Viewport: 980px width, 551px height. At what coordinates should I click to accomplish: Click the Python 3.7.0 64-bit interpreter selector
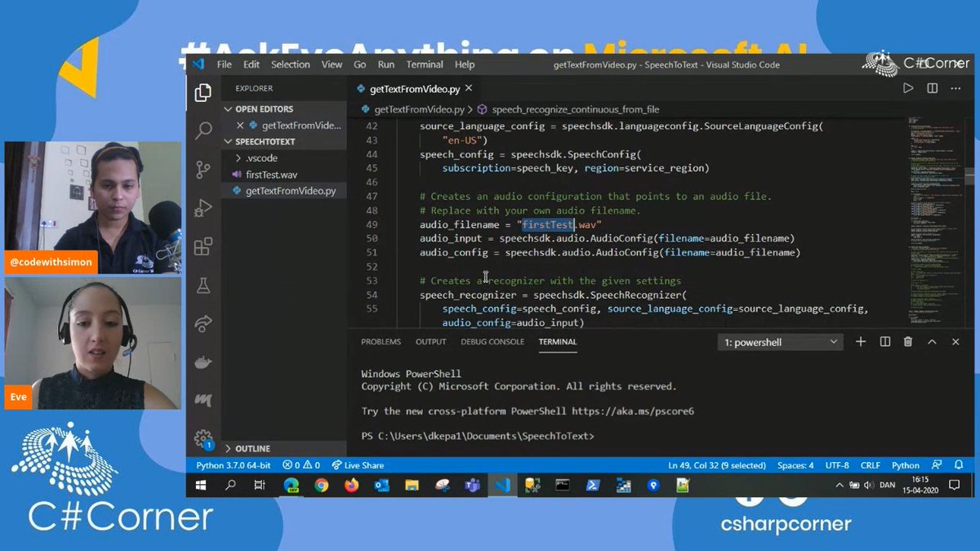point(234,465)
